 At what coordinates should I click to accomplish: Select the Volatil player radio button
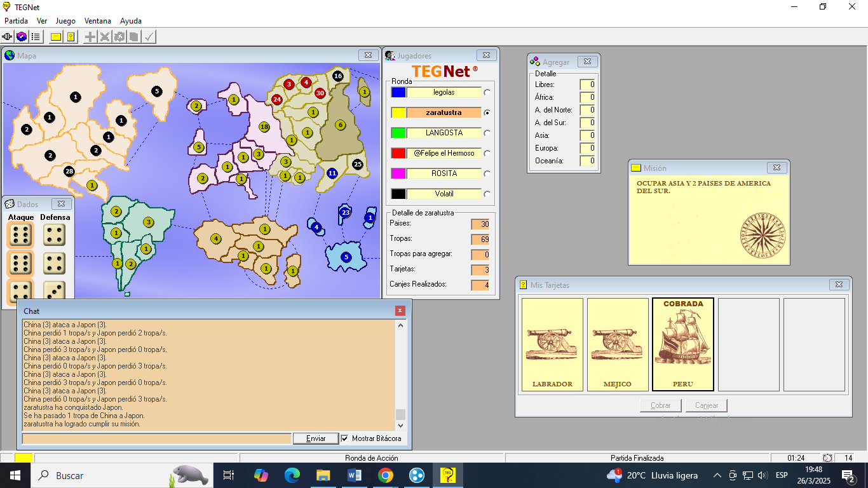pyautogui.click(x=487, y=194)
